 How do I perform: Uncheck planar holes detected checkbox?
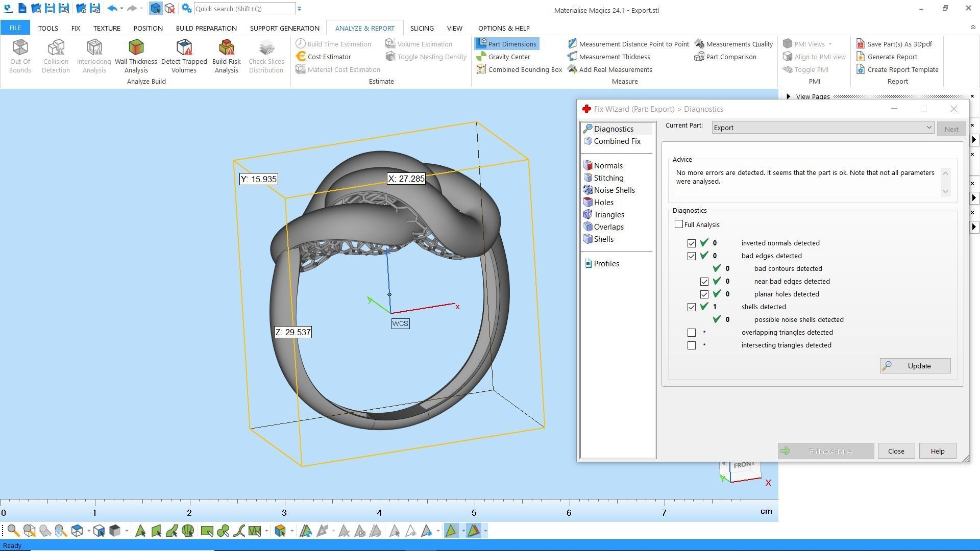704,294
